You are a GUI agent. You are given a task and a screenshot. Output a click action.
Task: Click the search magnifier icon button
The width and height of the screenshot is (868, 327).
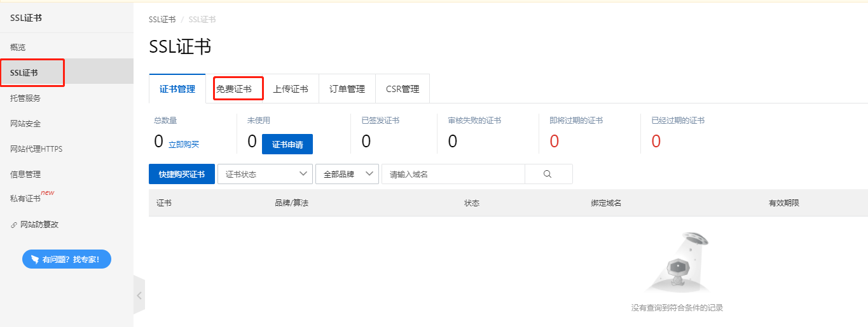tap(548, 174)
